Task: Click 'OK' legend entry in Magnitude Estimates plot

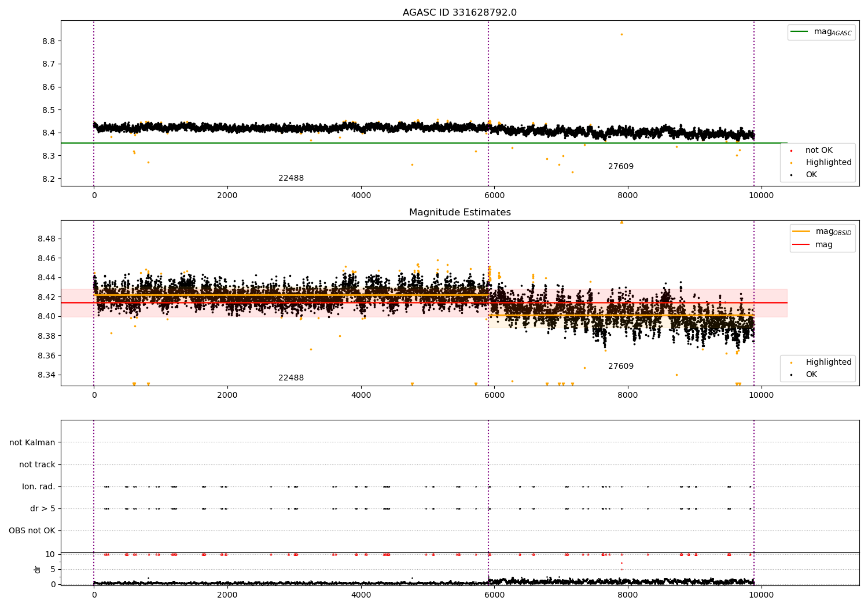Action: 811,375
